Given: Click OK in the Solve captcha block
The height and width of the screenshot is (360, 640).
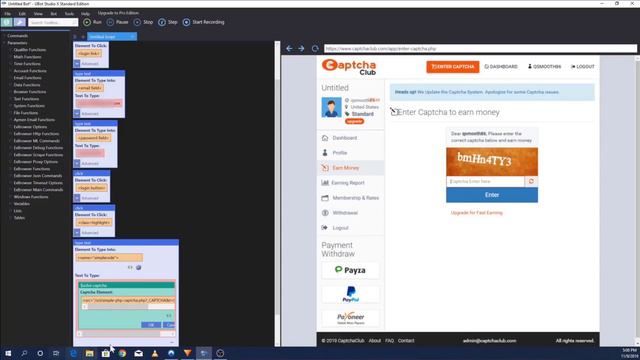Looking at the screenshot, I should [151, 325].
